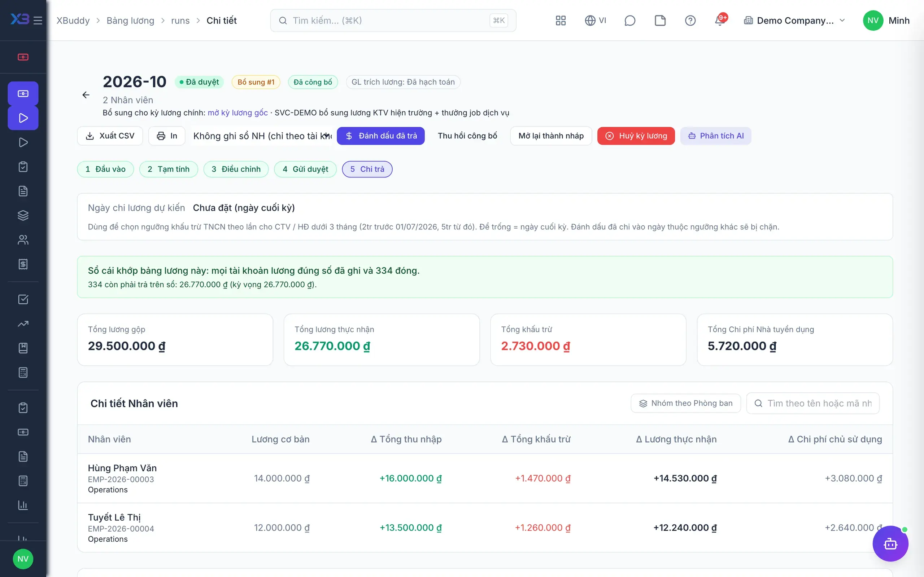Image resolution: width=924 pixels, height=577 pixels.
Task: Open the layers icon in sidebar
Action: (23, 215)
